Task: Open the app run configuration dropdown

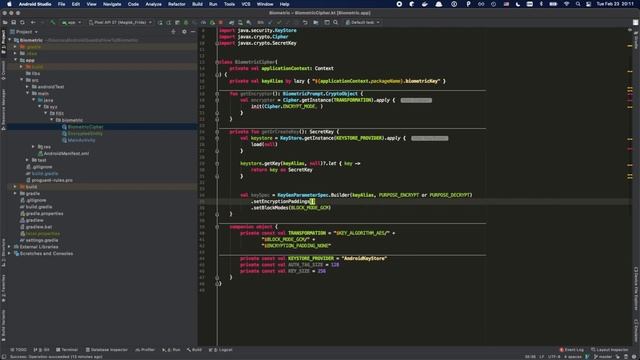Action: (71, 22)
